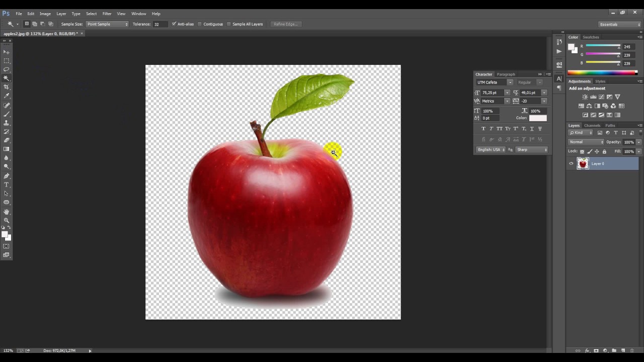This screenshot has height=362, width=644.
Task: Select the Hand tool
Action: [x=7, y=212]
